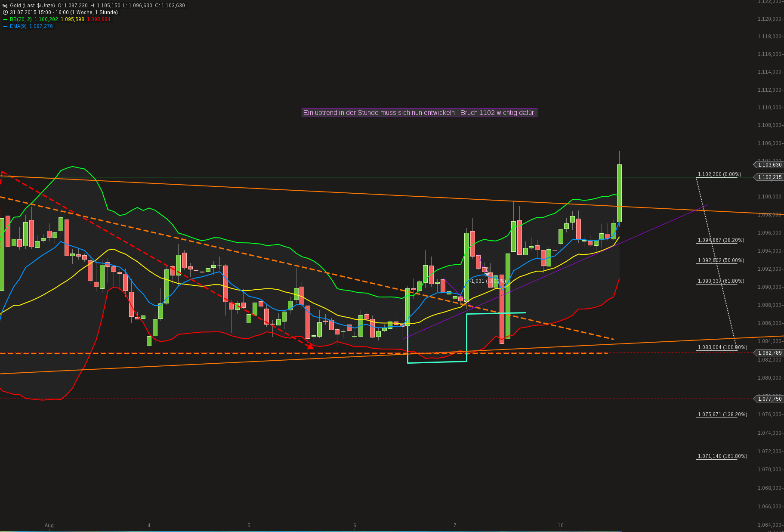Click date label "10" on the time axis
The height and width of the screenshot is (532, 784).
pos(560,526)
